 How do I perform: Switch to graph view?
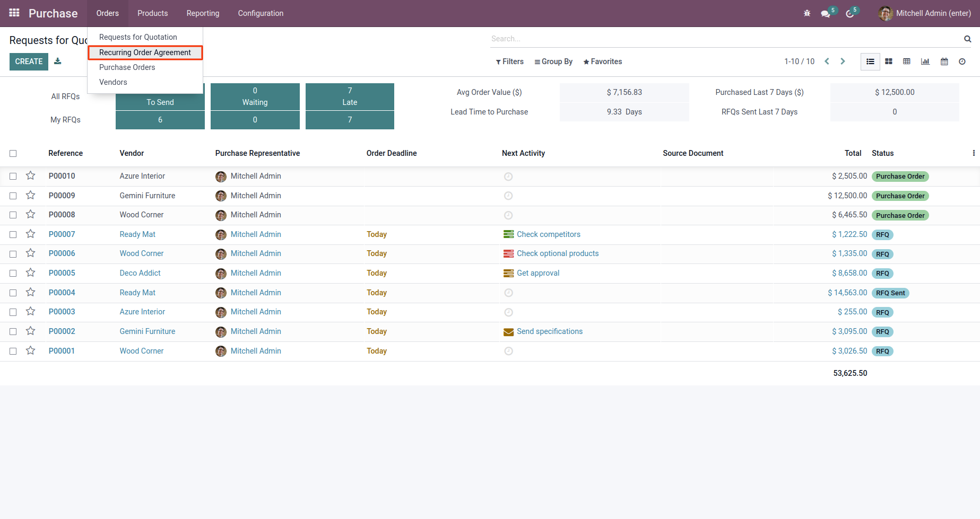tap(925, 61)
